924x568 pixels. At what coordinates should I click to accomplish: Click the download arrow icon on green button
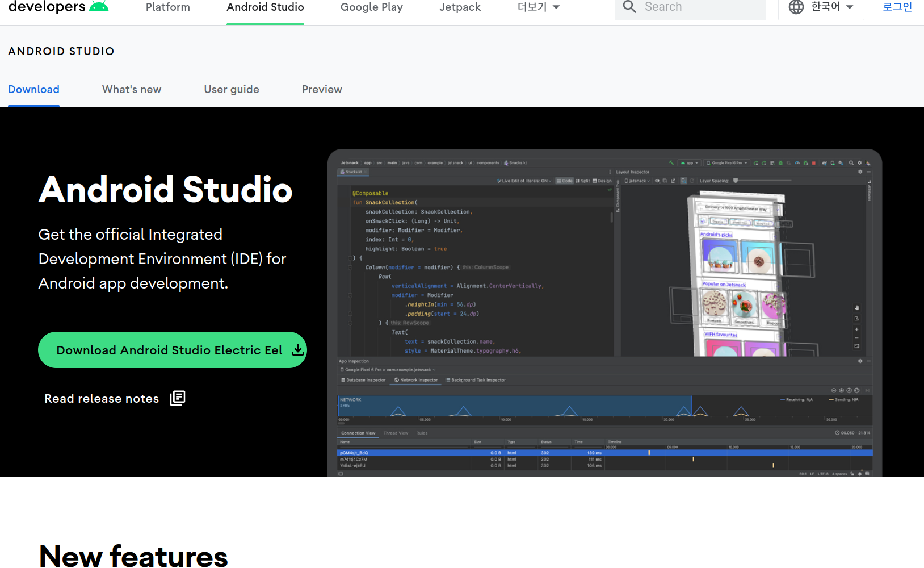point(297,350)
